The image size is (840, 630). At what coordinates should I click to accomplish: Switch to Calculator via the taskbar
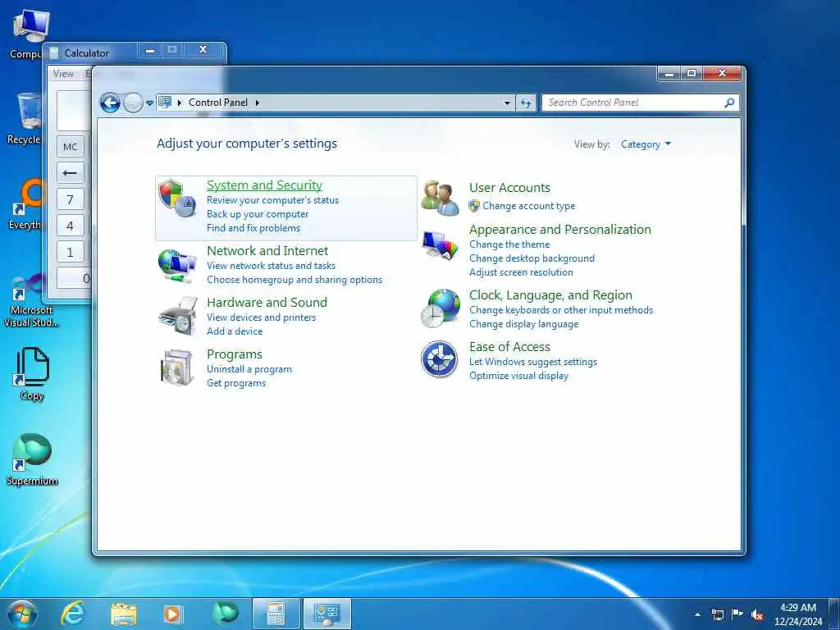276,614
